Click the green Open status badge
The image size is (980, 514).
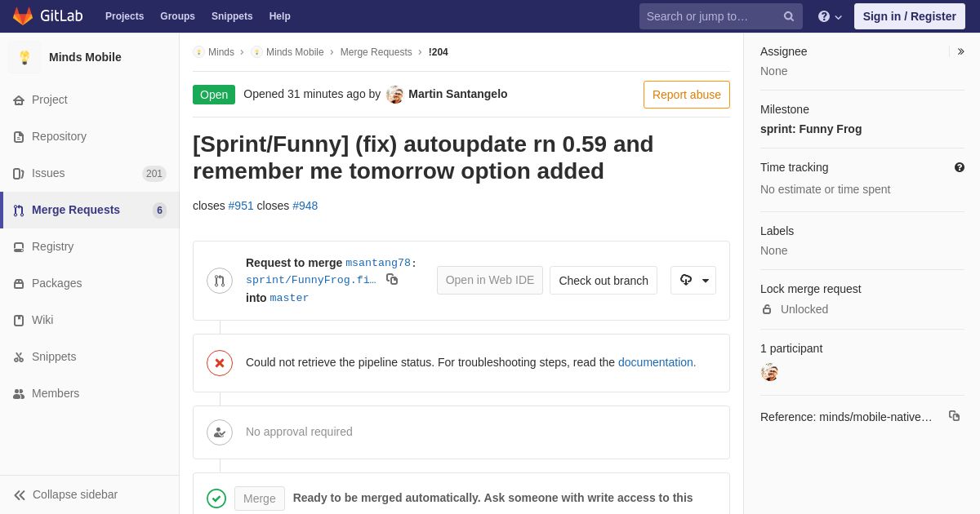pos(214,95)
